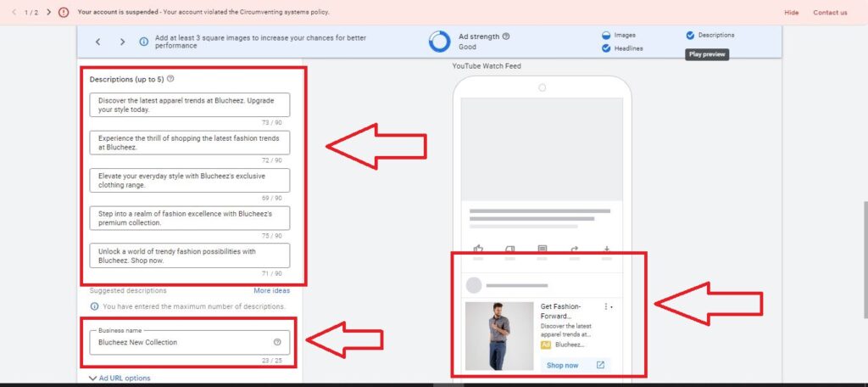Click the Headlines check indicator

(x=606, y=48)
